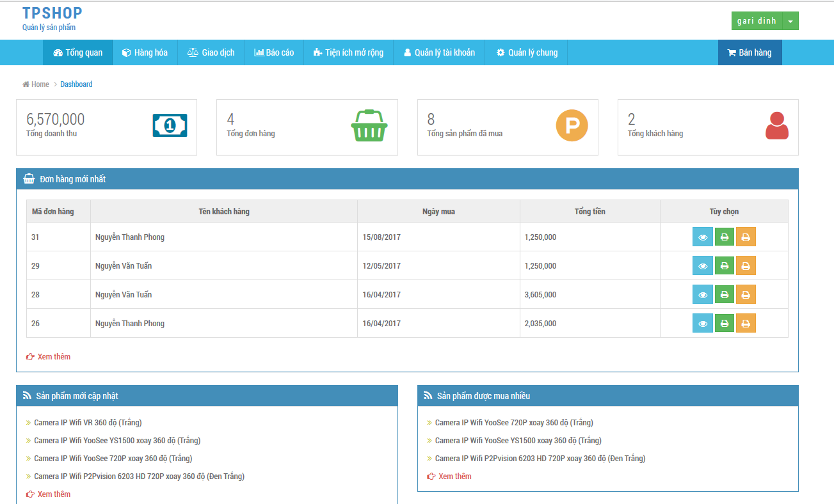Click Xem thêm under recent orders

pos(52,356)
